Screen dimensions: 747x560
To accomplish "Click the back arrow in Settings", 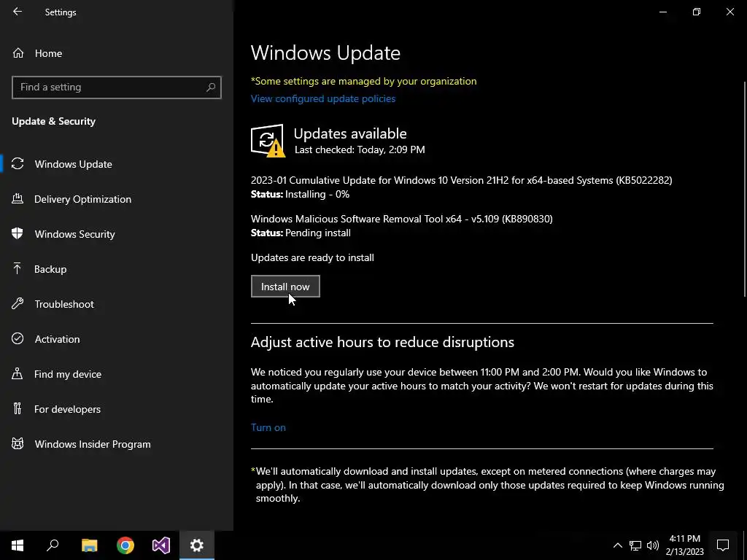I will coord(18,12).
